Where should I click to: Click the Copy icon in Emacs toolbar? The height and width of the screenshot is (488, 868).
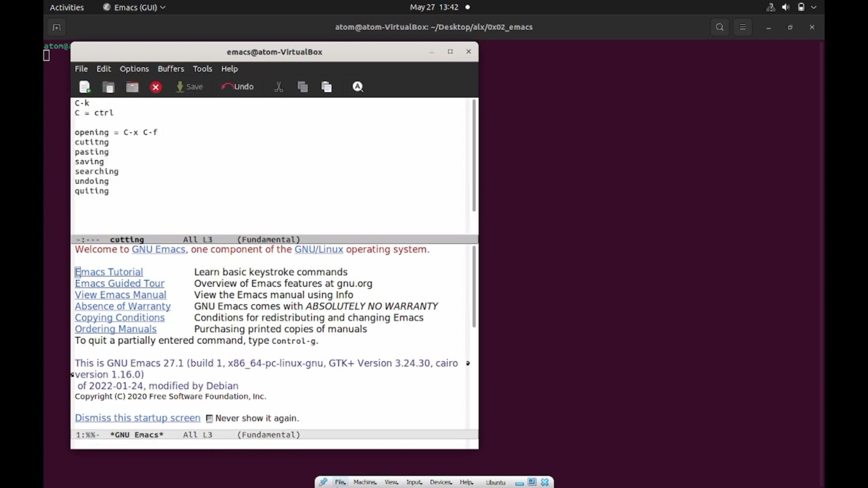pyautogui.click(x=302, y=87)
